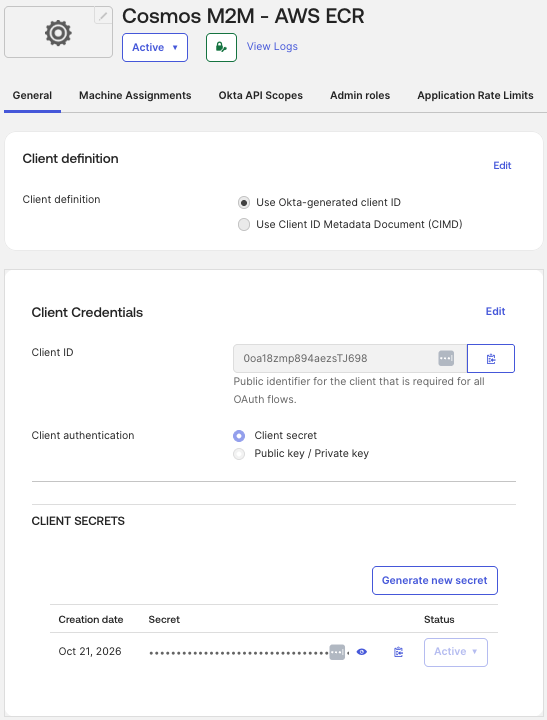This screenshot has height=720, width=547.
Task: Click Generate new secret button
Action: point(434,580)
